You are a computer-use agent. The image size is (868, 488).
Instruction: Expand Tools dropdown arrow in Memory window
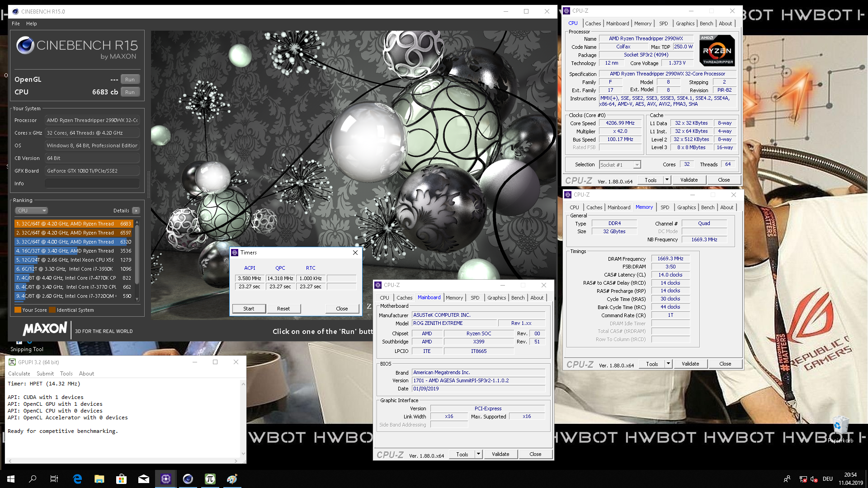coord(668,364)
